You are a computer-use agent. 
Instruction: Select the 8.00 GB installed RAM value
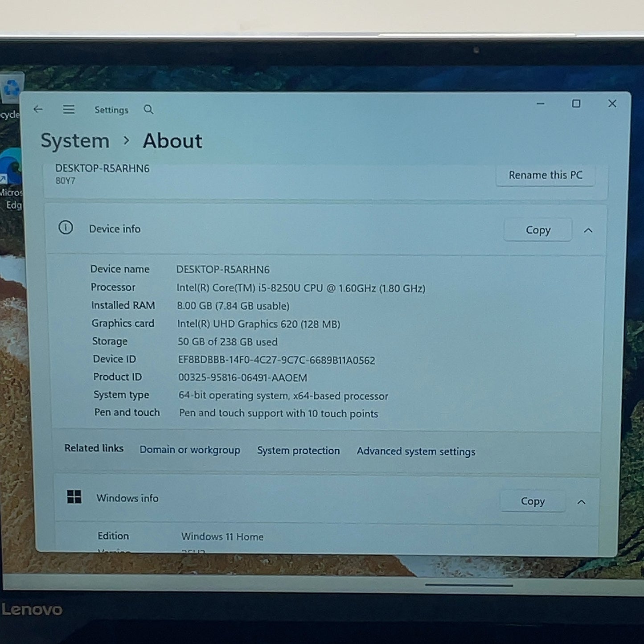[x=233, y=306]
